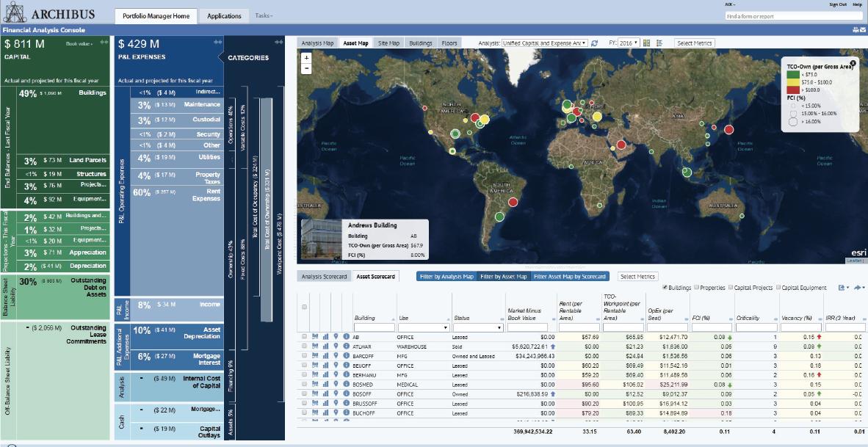Click Filter by Analysis Map button
868x447 pixels.
(x=446, y=277)
